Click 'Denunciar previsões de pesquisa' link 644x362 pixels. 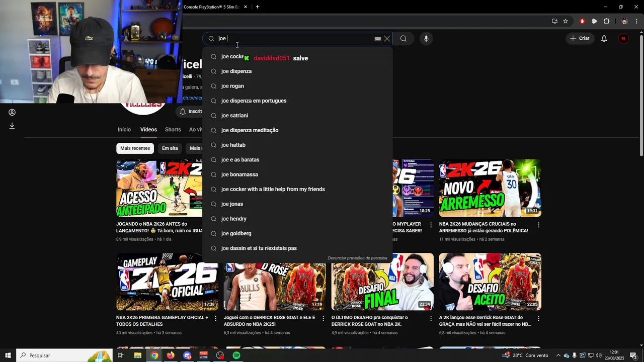tap(357, 258)
